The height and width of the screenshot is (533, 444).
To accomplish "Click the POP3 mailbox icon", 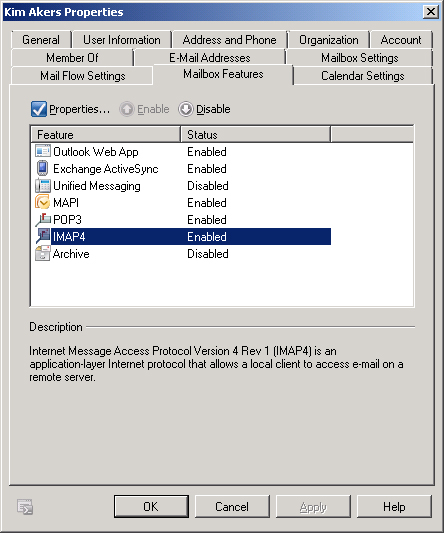I will [x=43, y=220].
